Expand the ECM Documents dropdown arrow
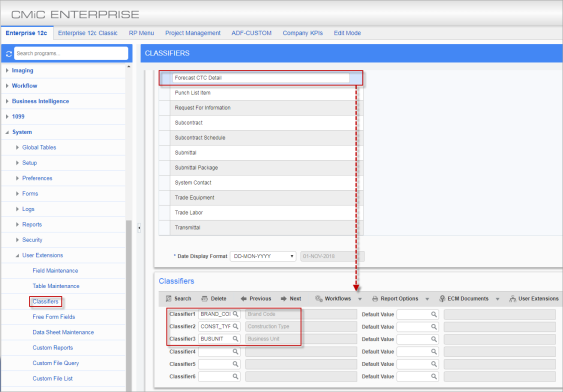563x392 pixels. [x=498, y=299]
